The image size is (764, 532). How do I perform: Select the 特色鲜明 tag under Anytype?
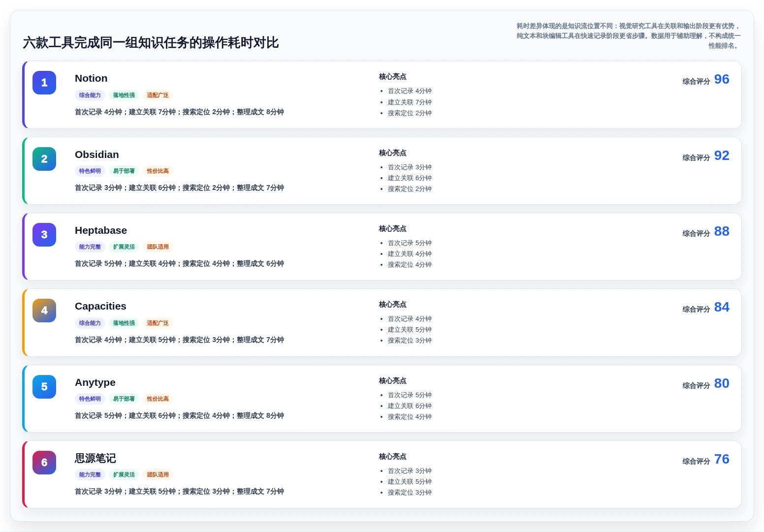(90, 399)
